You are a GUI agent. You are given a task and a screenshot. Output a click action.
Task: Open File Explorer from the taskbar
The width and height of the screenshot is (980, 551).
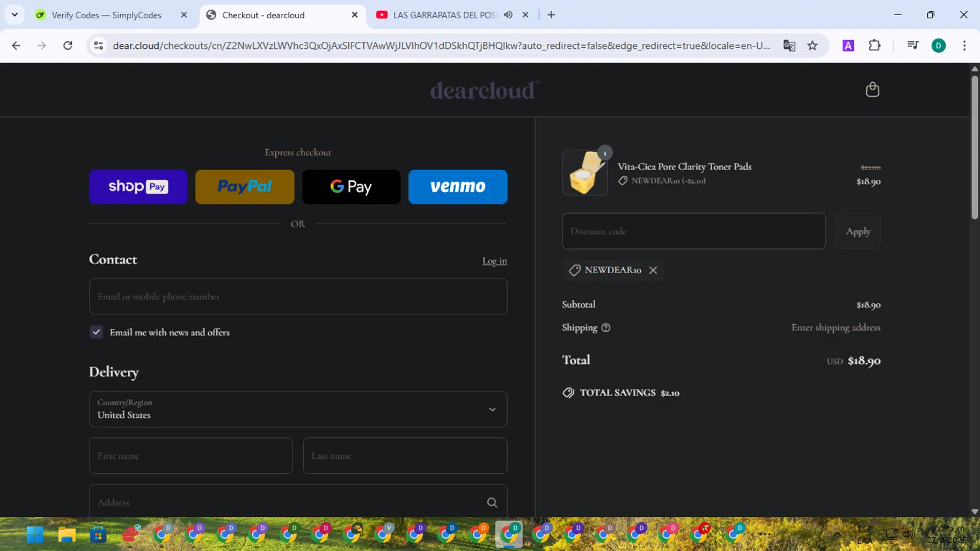click(67, 535)
